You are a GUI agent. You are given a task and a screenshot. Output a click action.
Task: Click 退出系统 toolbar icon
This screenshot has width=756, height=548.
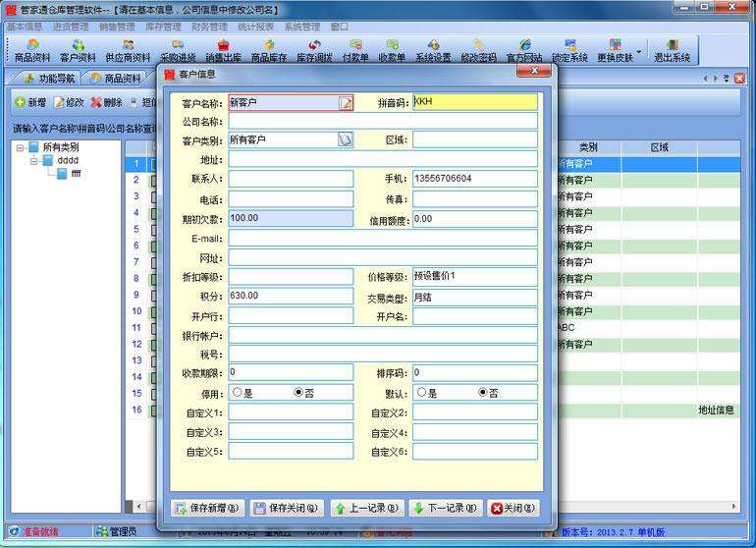pos(672,51)
